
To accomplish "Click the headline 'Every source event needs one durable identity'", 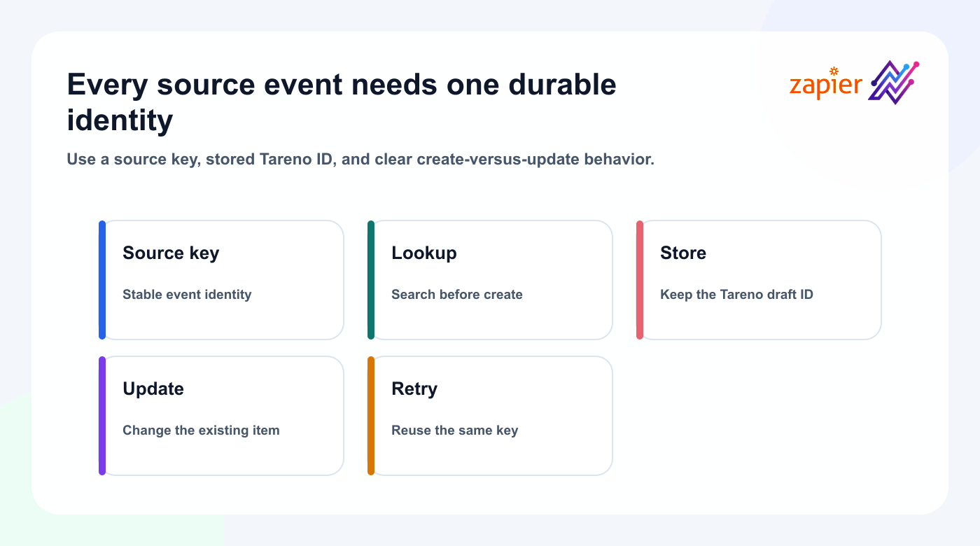I will click(x=342, y=102).
